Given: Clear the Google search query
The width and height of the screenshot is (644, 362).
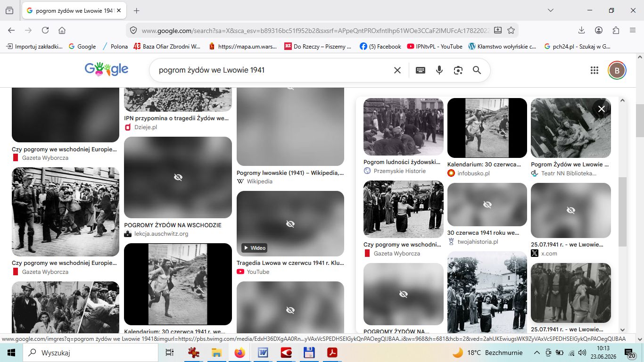Looking at the screenshot, I should point(397,70).
